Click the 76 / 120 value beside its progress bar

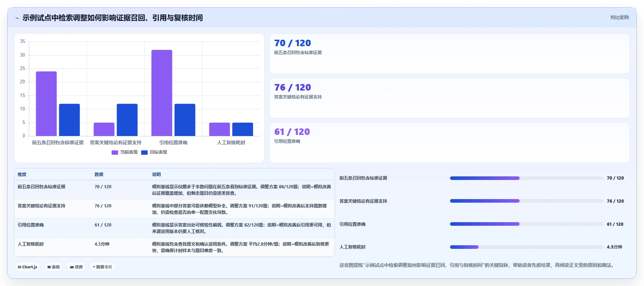click(615, 201)
